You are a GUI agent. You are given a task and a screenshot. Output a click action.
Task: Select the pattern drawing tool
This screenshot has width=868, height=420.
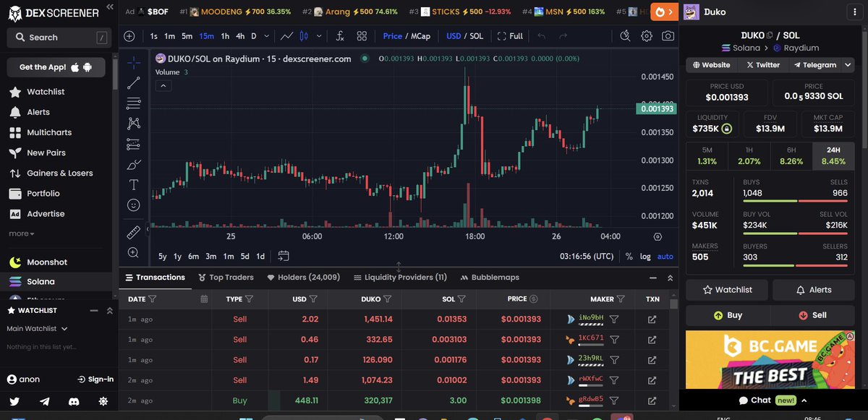(x=133, y=124)
